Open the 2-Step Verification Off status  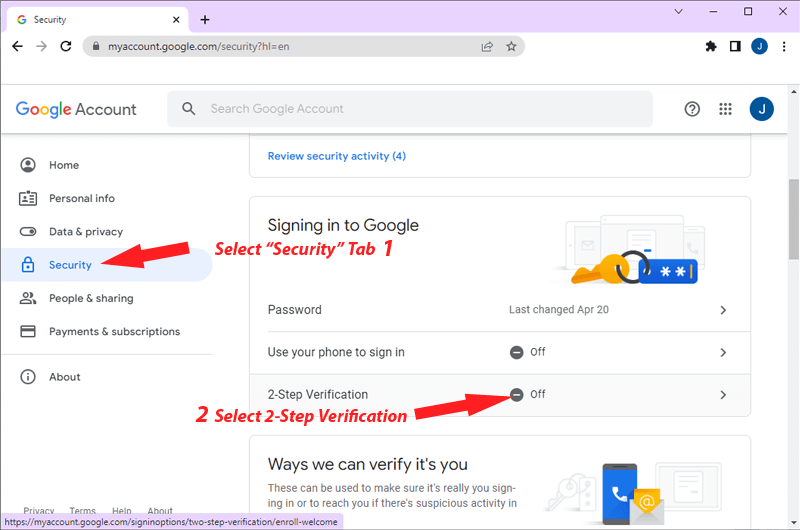(528, 394)
